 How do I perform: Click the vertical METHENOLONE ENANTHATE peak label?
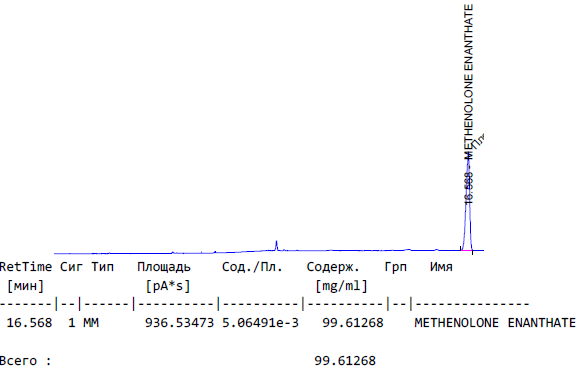click(469, 81)
